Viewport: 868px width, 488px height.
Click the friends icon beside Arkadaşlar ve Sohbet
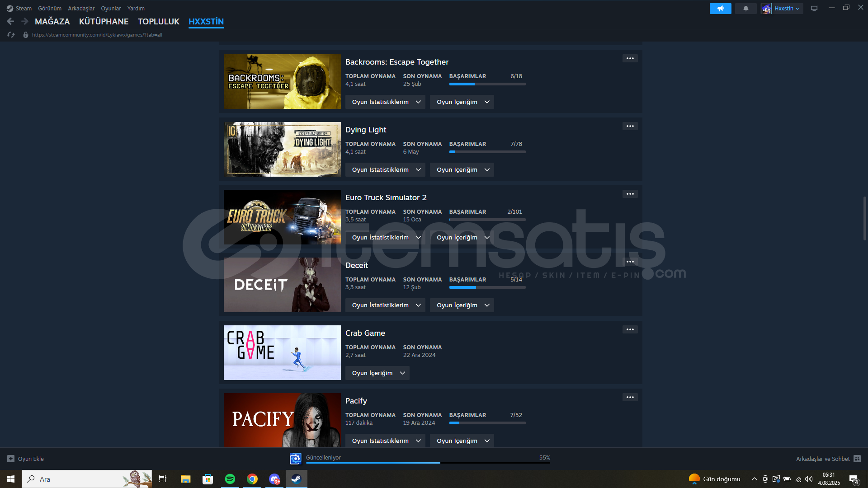click(x=857, y=459)
